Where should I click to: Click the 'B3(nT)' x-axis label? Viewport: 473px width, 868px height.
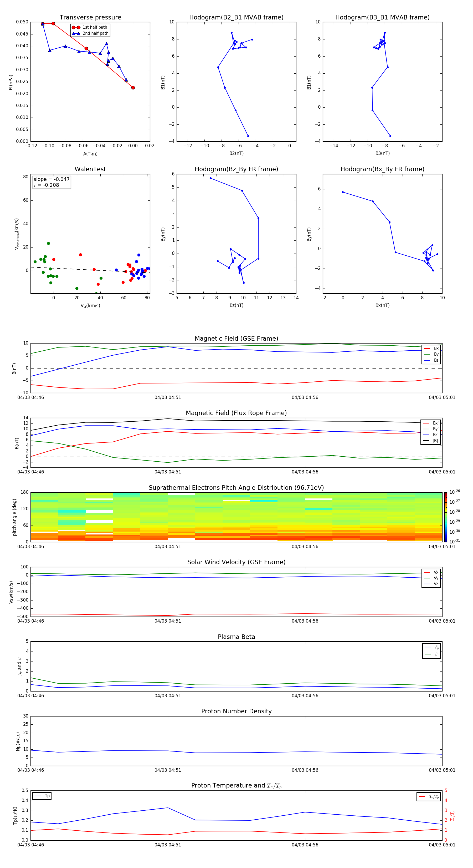point(382,153)
